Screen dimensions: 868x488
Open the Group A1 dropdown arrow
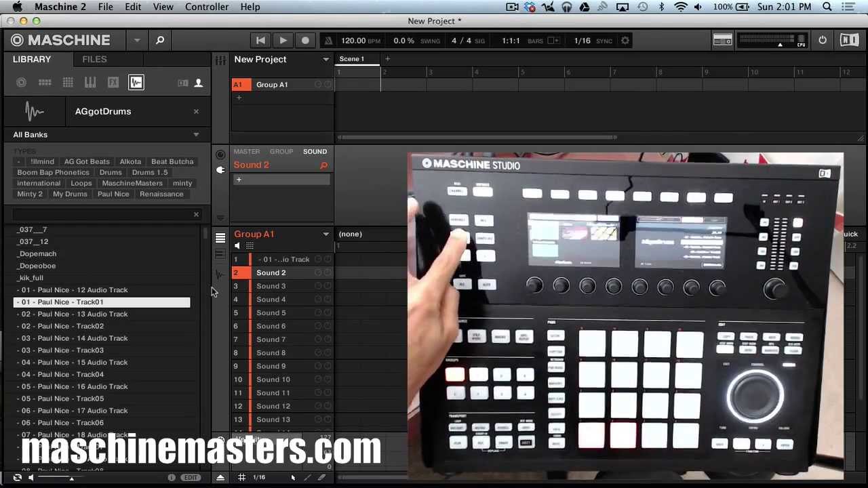325,235
